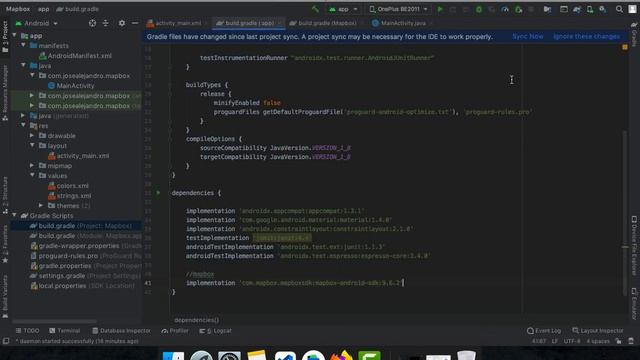The width and height of the screenshot is (640, 360).
Task: Toggle the Project tool window side tab
Action: pos(5,38)
